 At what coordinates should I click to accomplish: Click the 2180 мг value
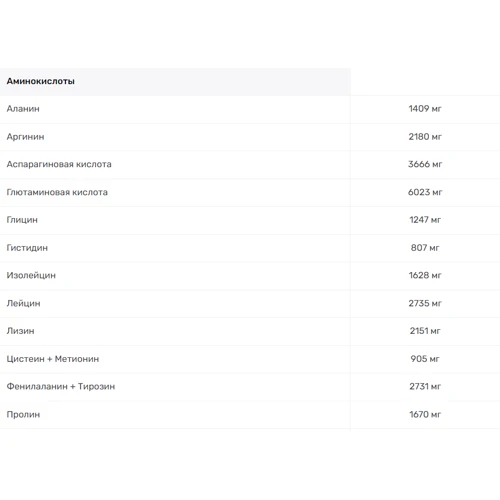(x=425, y=137)
